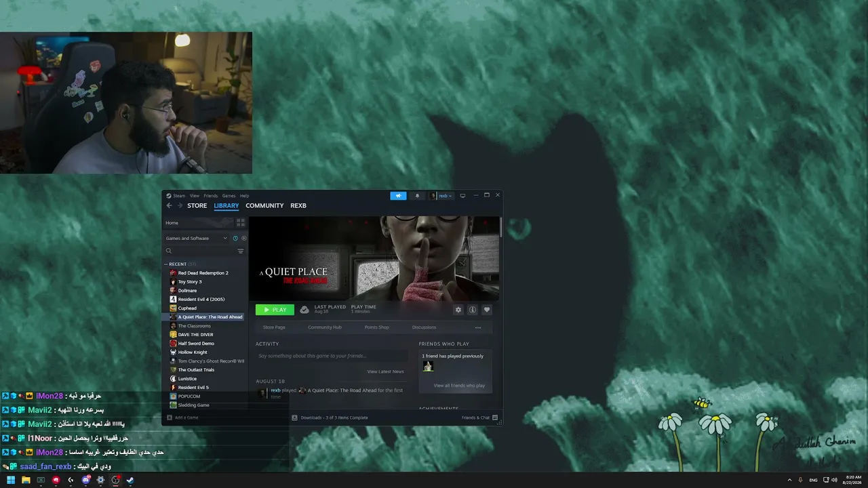Viewport: 868px width, 488px height.
Task: Select The Outlast Trials in library
Action: [x=196, y=370]
